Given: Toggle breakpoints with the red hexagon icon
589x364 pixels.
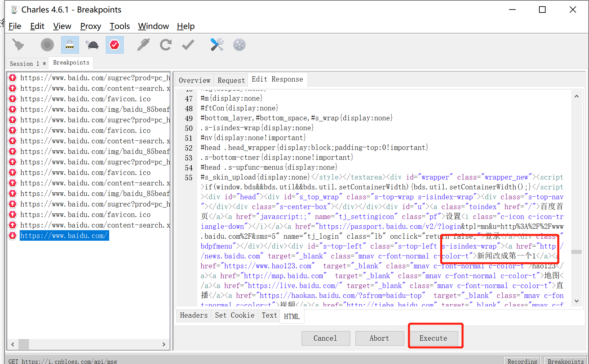Looking at the screenshot, I should pyautogui.click(x=114, y=45).
